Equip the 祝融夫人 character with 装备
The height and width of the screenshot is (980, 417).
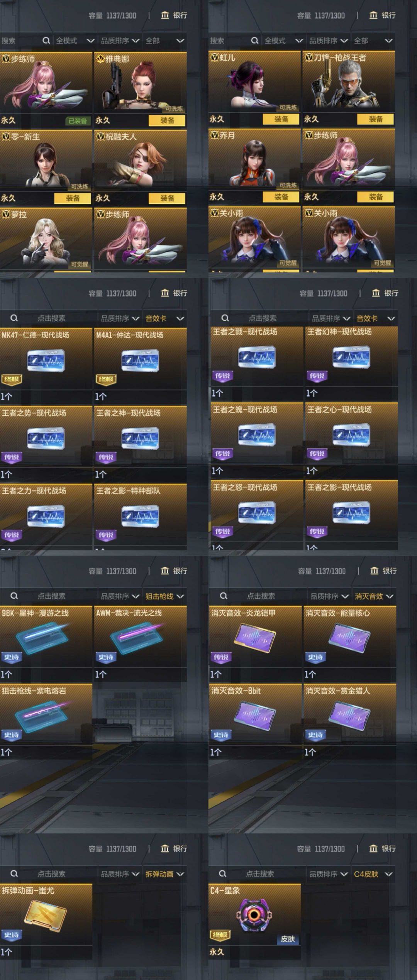click(x=167, y=198)
